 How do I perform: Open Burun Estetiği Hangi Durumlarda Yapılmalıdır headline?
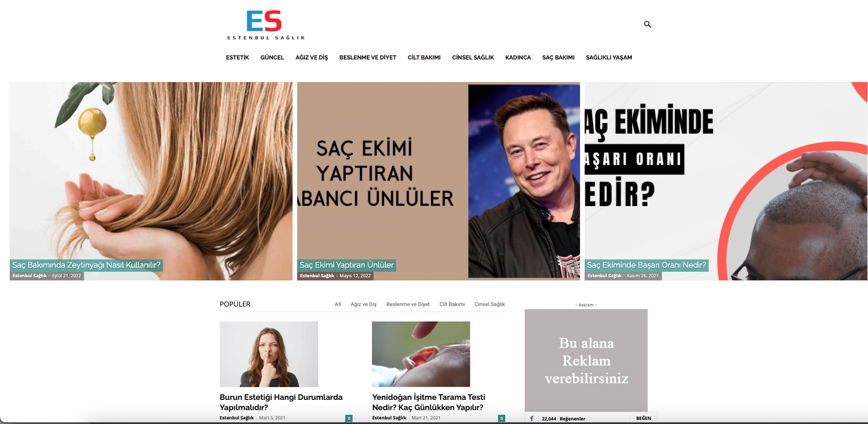coord(281,402)
